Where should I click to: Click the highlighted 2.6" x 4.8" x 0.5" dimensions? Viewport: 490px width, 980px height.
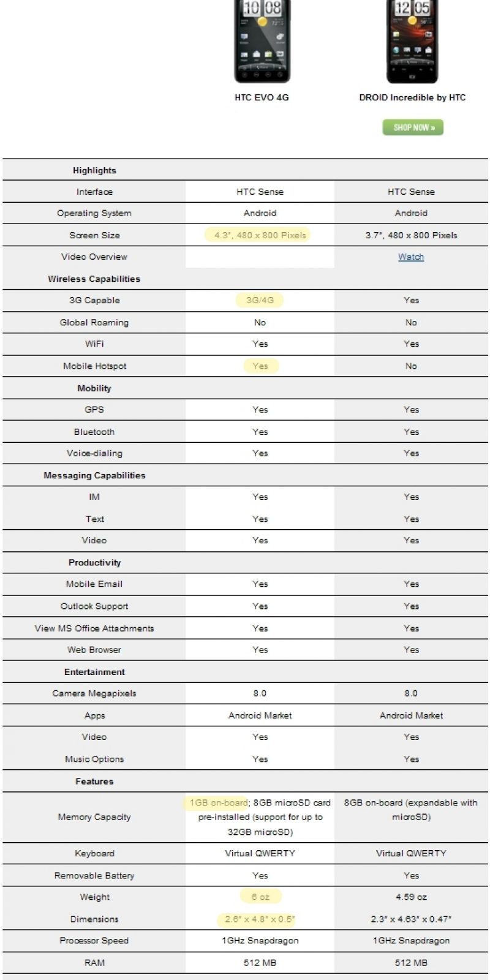[x=260, y=919]
